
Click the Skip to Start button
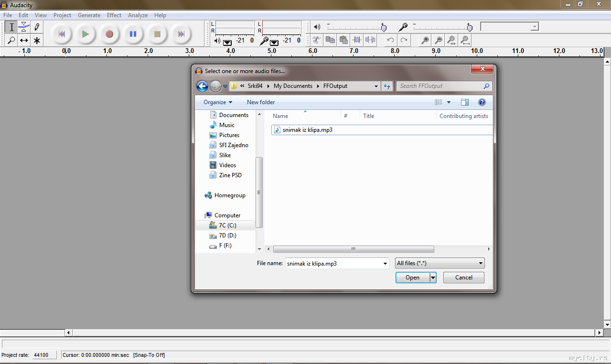(62, 34)
